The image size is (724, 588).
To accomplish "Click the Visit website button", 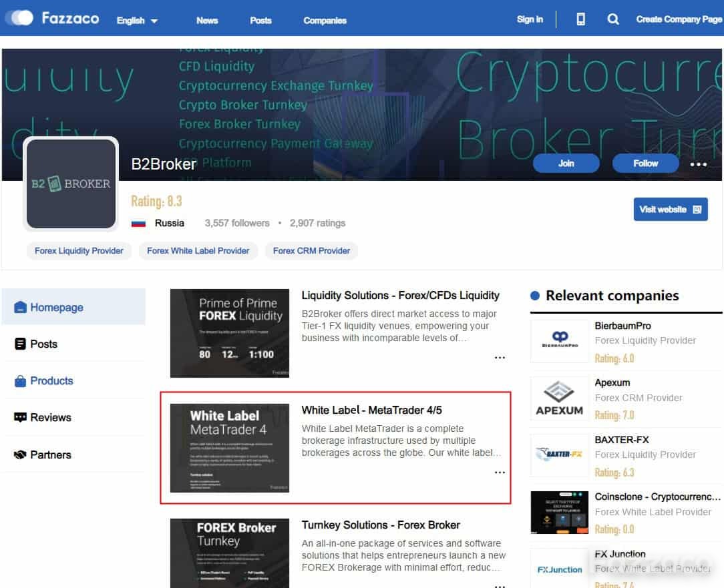I will [x=671, y=209].
